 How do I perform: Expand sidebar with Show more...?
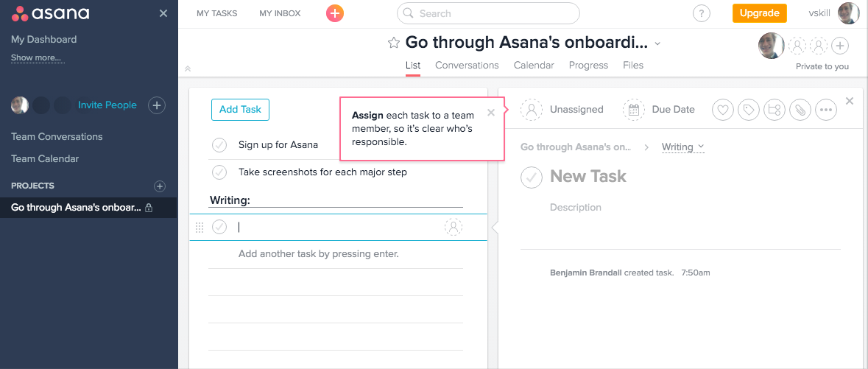click(x=36, y=57)
